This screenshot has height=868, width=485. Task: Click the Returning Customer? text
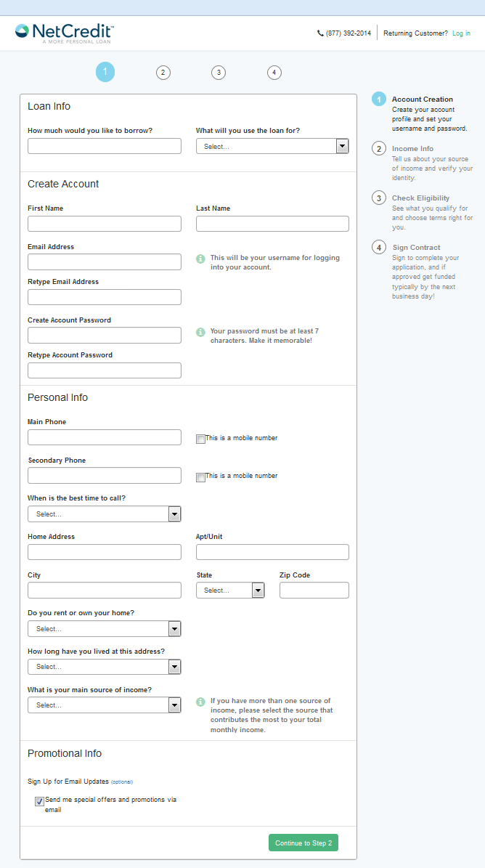coord(415,33)
